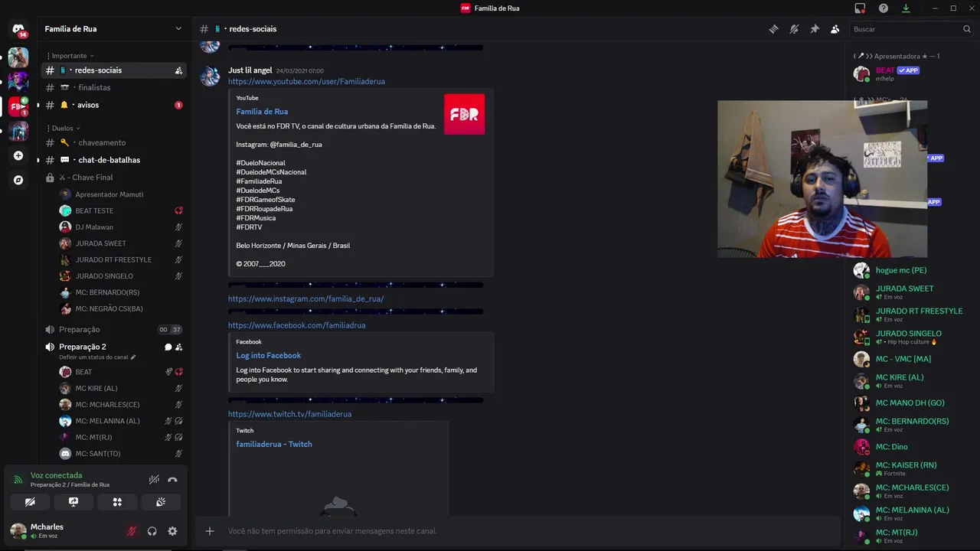
Task: Click the green download update icon
Action: 906,8
